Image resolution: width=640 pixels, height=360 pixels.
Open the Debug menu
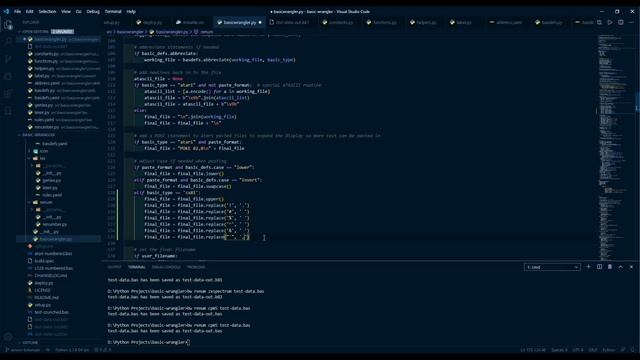tap(93, 11)
